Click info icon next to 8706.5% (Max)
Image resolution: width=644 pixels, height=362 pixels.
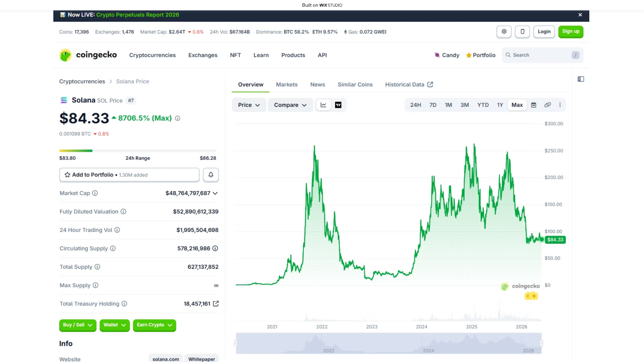tap(178, 118)
